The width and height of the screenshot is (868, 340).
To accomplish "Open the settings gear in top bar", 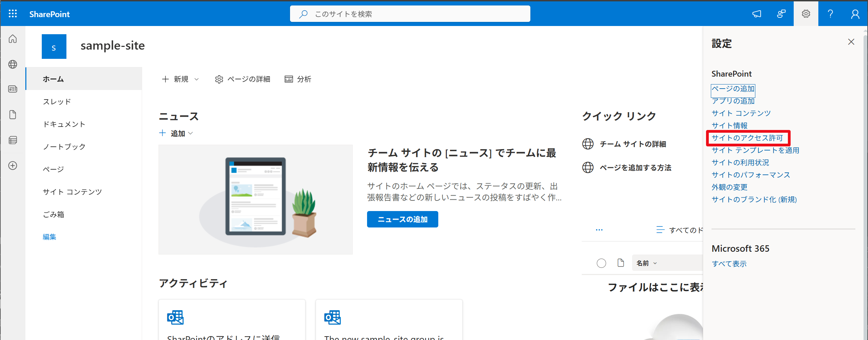I will tap(806, 14).
